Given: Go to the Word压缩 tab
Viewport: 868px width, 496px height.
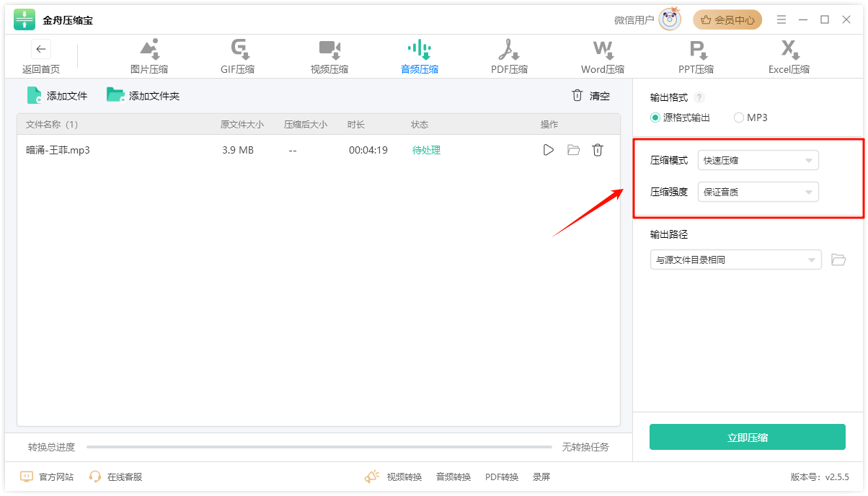Looking at the screenshot, I should (603, 58).
